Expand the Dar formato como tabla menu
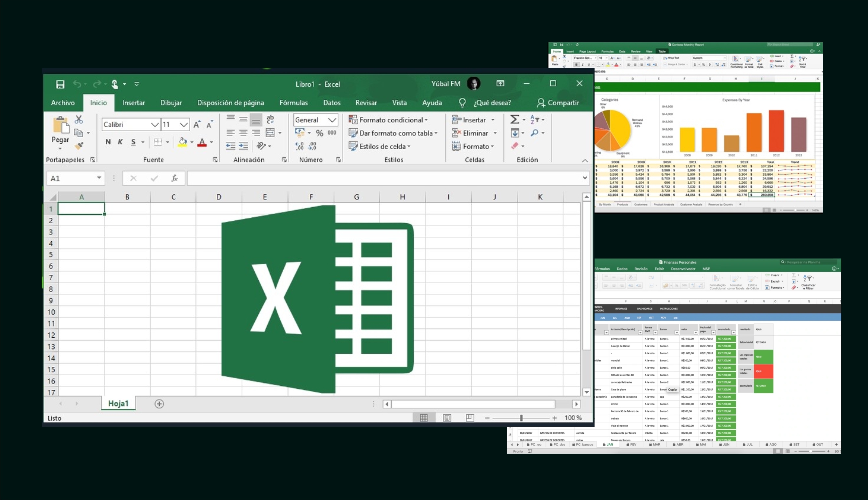Viewport: 868px width, 500px height. tap(393, 133)
